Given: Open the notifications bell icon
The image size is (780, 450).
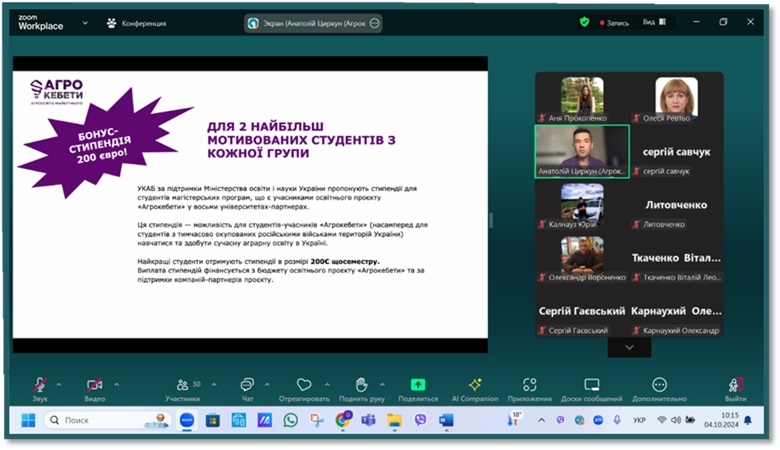Looking at the screenshot, I should pos(748,421).
